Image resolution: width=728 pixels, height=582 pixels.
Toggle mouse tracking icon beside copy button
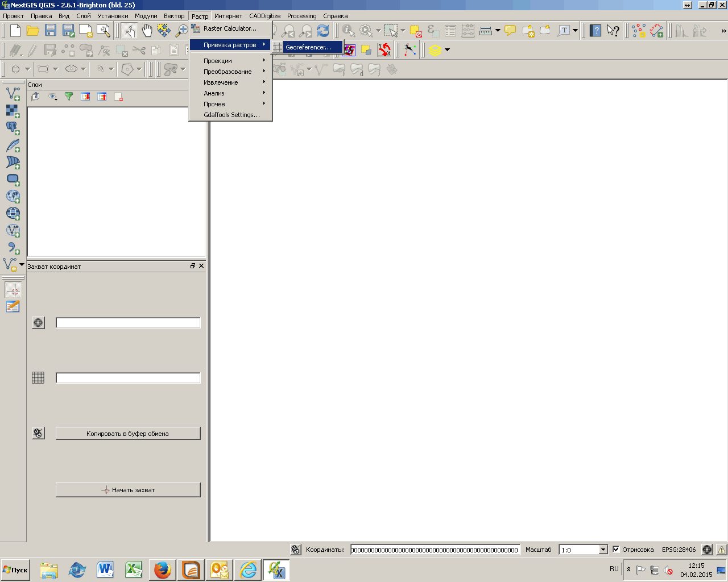38,433
